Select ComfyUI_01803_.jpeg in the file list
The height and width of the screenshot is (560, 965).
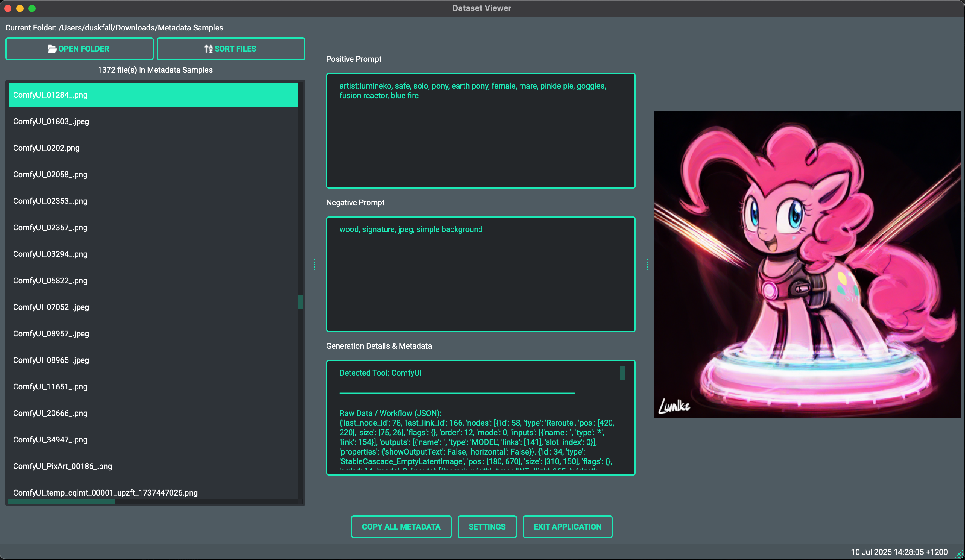tap(51, 121)
